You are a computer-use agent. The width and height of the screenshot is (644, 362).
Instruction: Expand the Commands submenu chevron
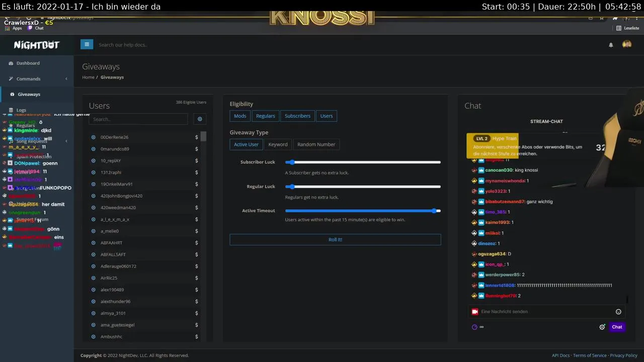pos(66,79)
